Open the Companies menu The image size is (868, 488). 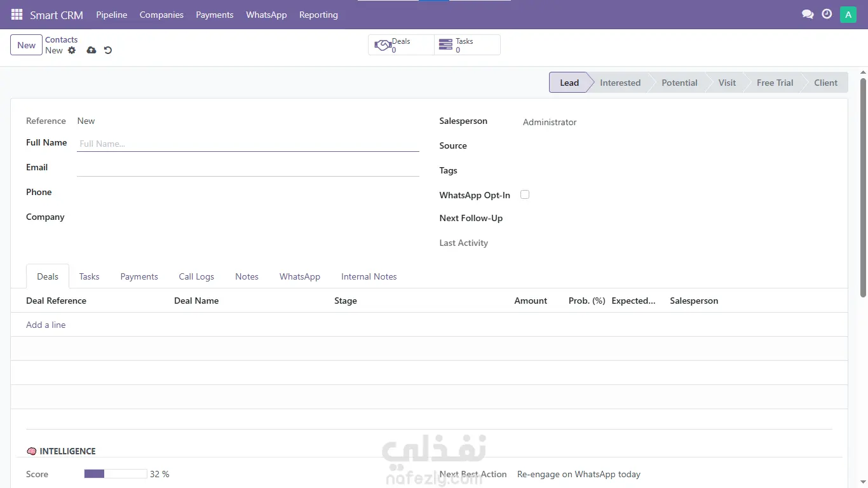(x=161, y=15)
